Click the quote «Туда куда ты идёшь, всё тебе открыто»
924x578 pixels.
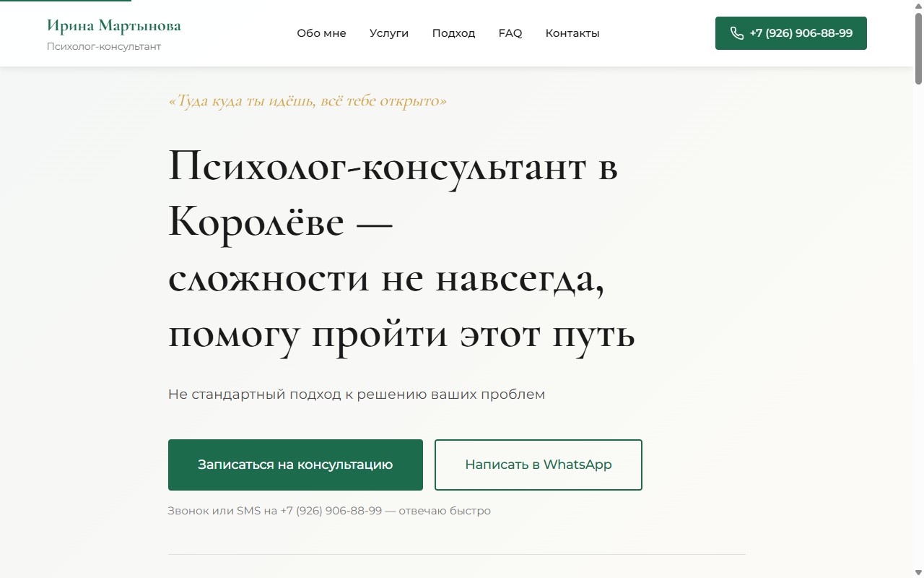point(308,101)
